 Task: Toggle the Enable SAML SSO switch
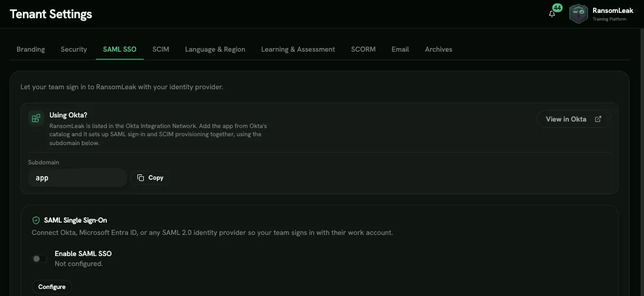[39, 258]
